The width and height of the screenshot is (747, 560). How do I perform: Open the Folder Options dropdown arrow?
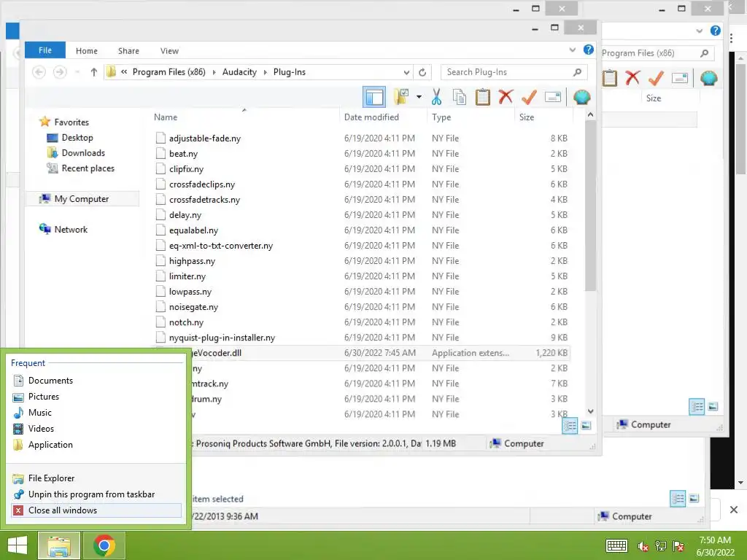[x=419, y=97]
